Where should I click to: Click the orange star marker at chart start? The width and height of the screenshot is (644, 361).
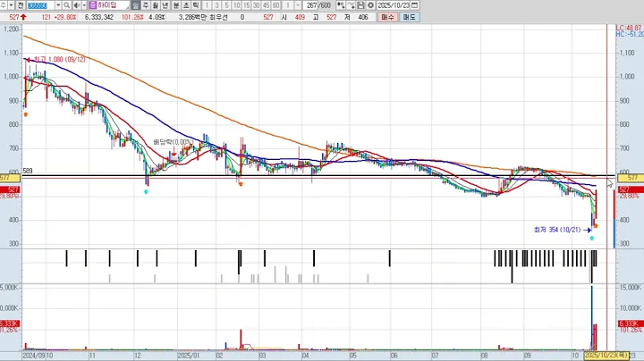pos(25,114)
